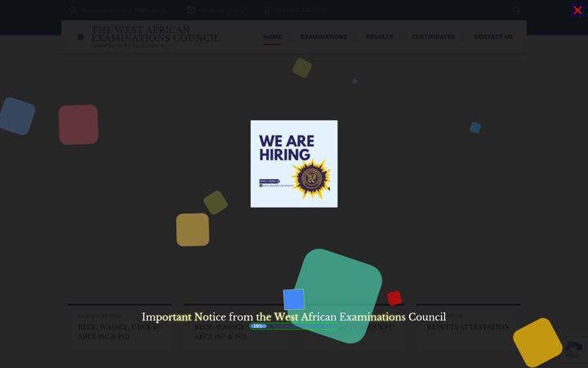Open the Contact Us menu item

pyautogui.click(x=493, y=37)
